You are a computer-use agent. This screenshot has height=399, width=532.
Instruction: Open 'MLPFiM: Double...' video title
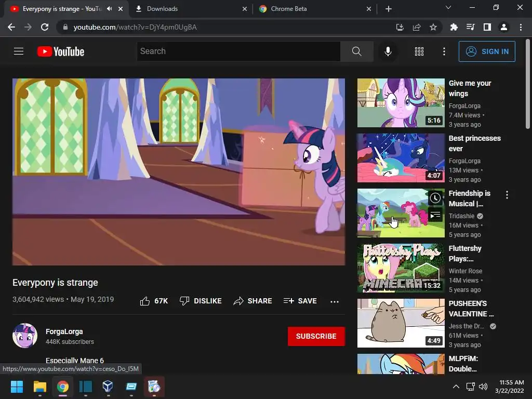click(x=463, y=364)
